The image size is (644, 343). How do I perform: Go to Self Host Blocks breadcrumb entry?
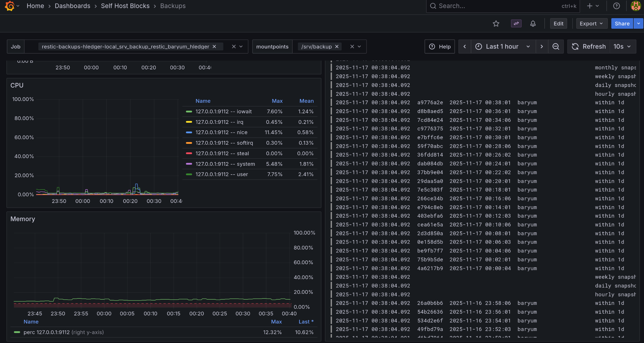(125, 6)
